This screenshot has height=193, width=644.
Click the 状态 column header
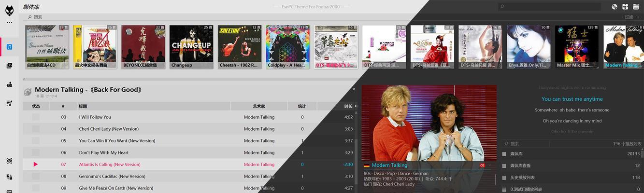[36, 106]
